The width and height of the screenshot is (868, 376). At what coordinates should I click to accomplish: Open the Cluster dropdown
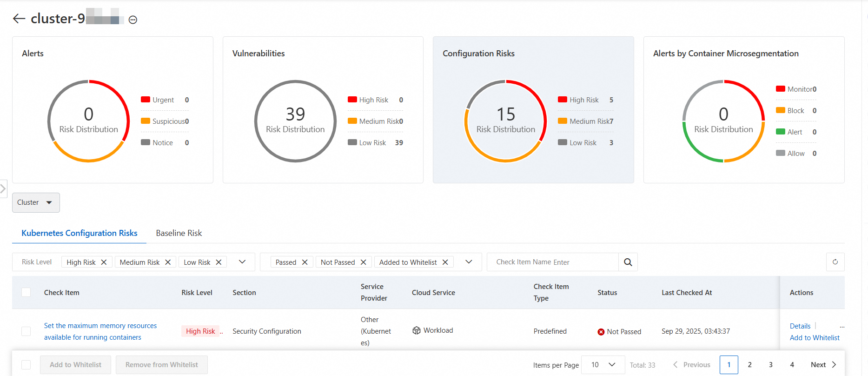coord(36,202)
